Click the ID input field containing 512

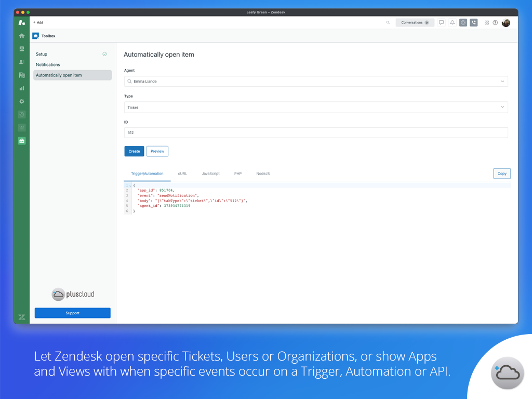point(316,133)
